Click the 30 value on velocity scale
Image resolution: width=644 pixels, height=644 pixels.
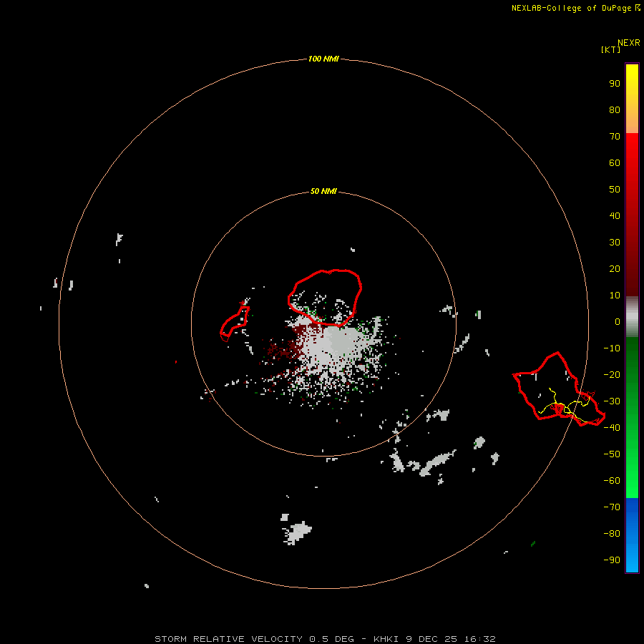pyautogui.click(x=615, y=243)
